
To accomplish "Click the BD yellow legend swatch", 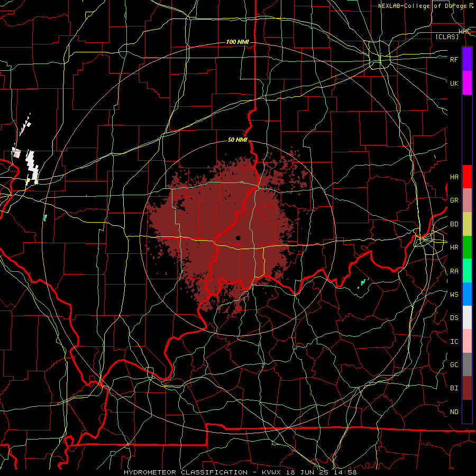I will [x=467, y=224].
